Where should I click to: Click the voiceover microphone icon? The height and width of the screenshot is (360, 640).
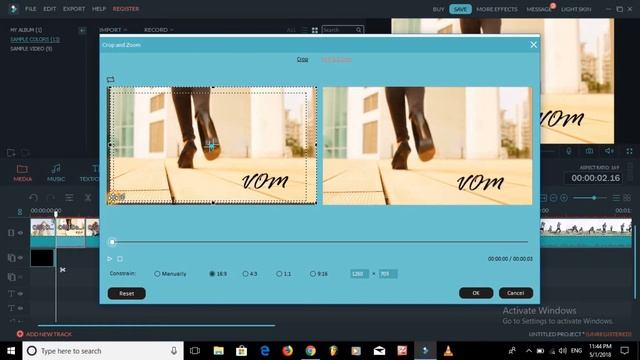click(x=569, y=151)
